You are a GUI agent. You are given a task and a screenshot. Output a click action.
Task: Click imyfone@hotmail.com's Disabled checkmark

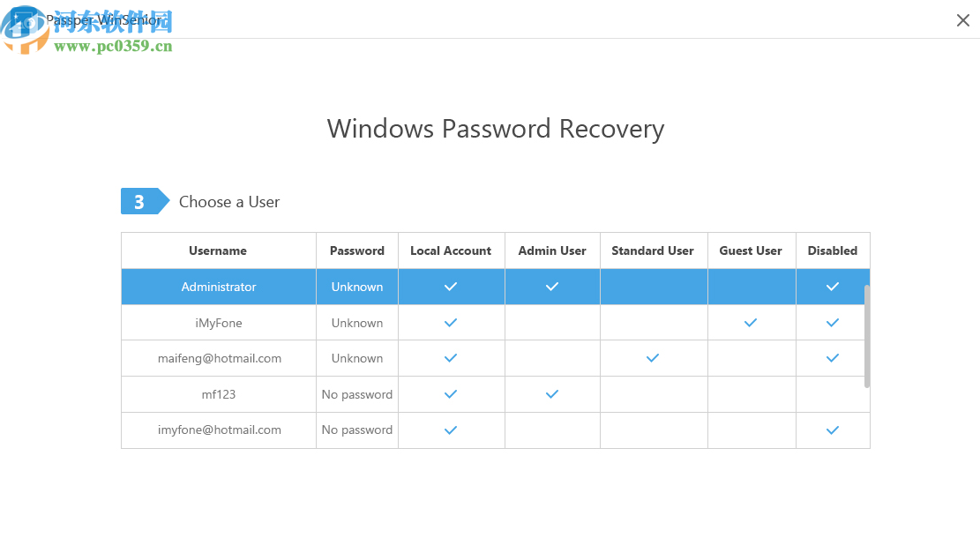(833, 430)
